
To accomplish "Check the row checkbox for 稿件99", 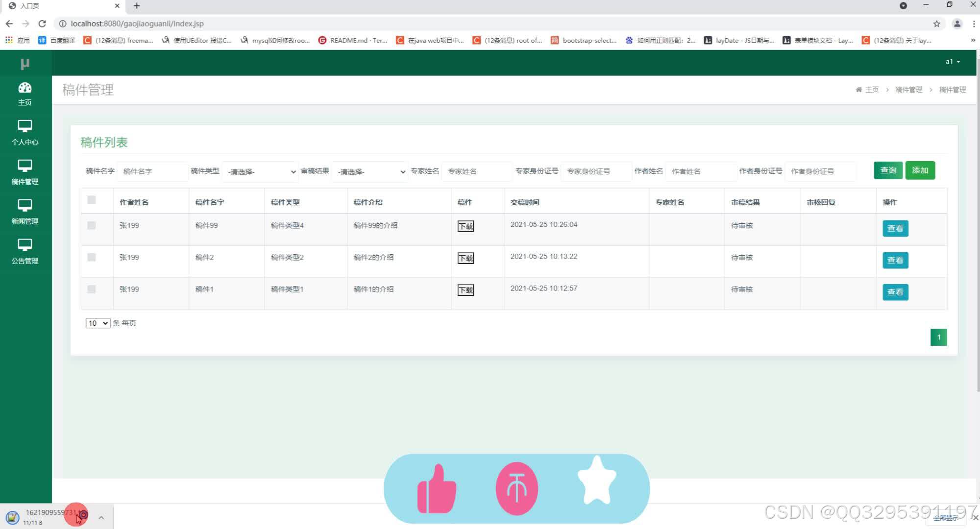I will tap(92, 225).
